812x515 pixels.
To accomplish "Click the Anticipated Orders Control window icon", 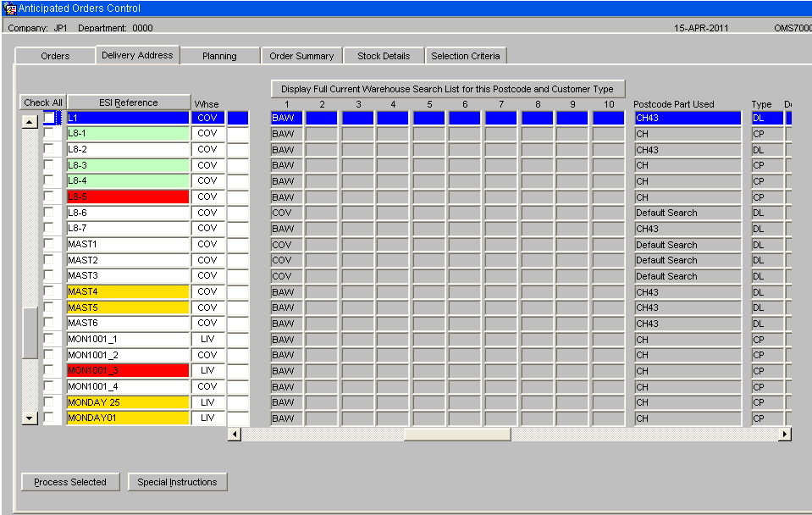I will (9, 8).
